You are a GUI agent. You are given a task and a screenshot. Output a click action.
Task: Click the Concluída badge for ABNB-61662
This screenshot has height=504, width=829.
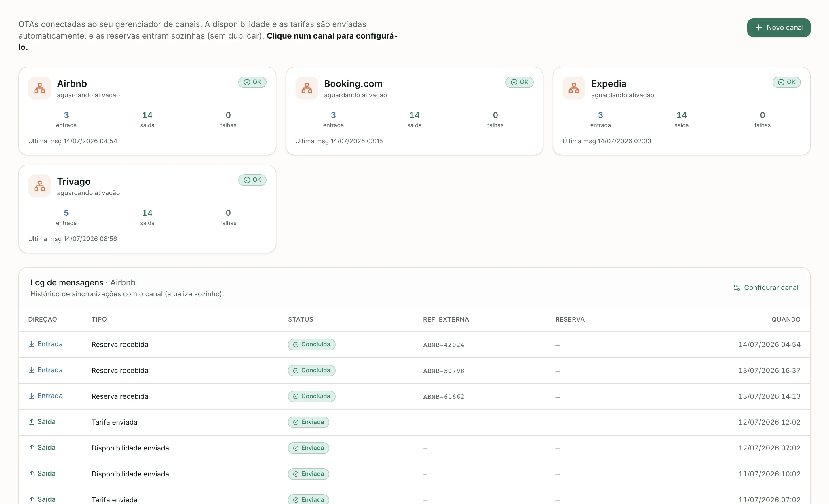311,396
